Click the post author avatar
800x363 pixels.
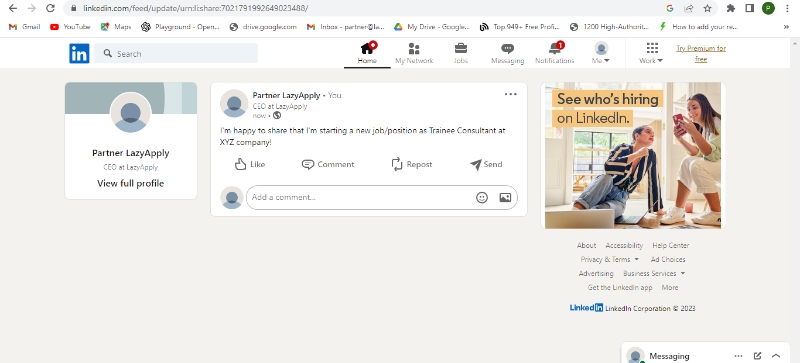click(234, 103)
